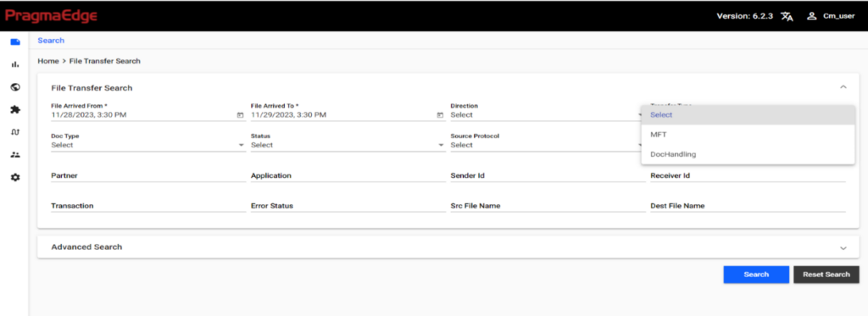The width and height of the screenshot is (868, 316).
Task: Click Home in the breadcrumb
Action: [x=47, y=61]
